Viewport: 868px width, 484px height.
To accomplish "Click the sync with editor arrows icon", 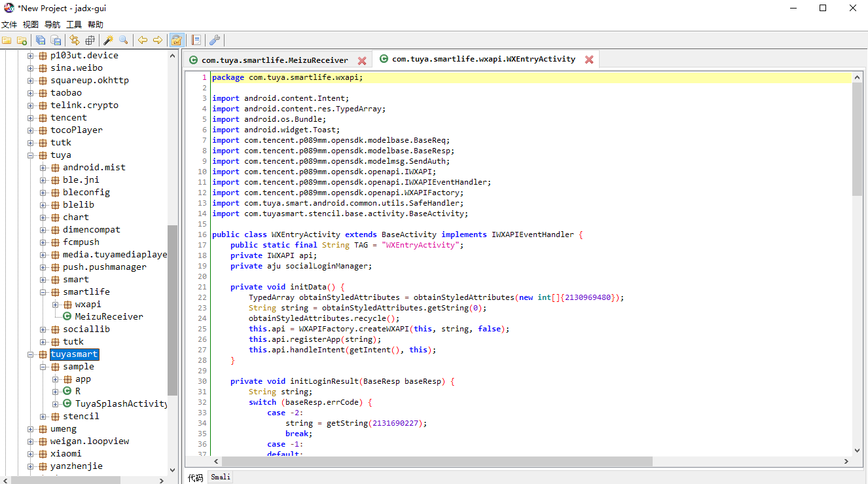I will (75, 40).
